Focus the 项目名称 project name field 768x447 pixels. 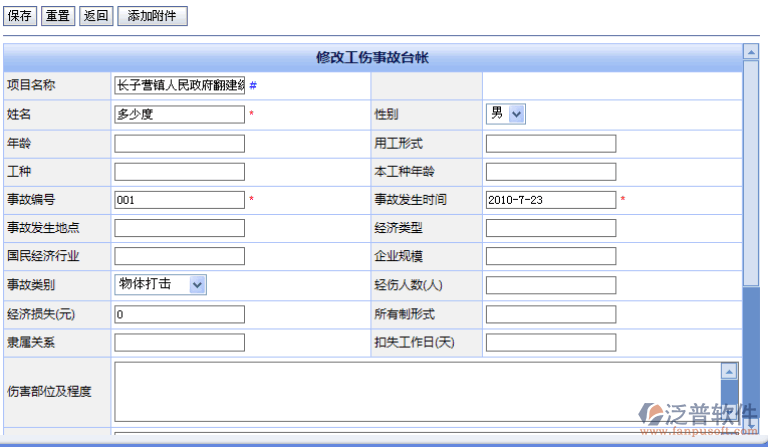tap(180, 86)
